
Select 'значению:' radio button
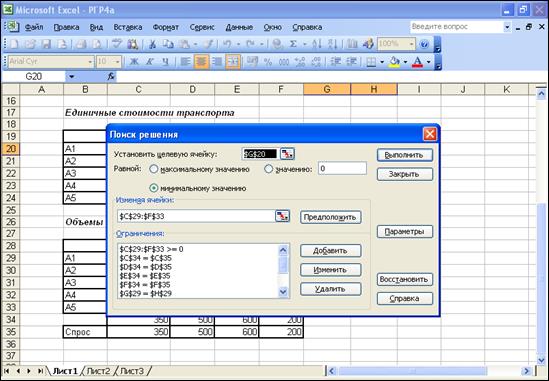(x=269, y=169)
